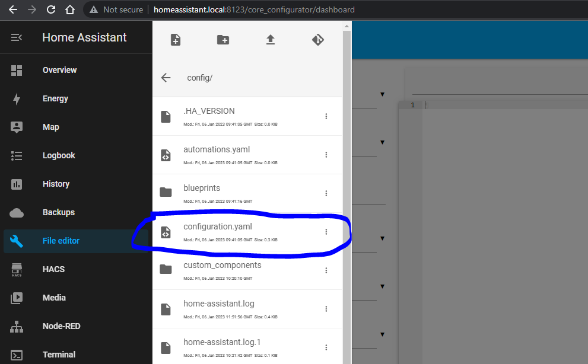Open the Media panel
The width and height of the screenshot is (588, 364).
click(76, 298)
